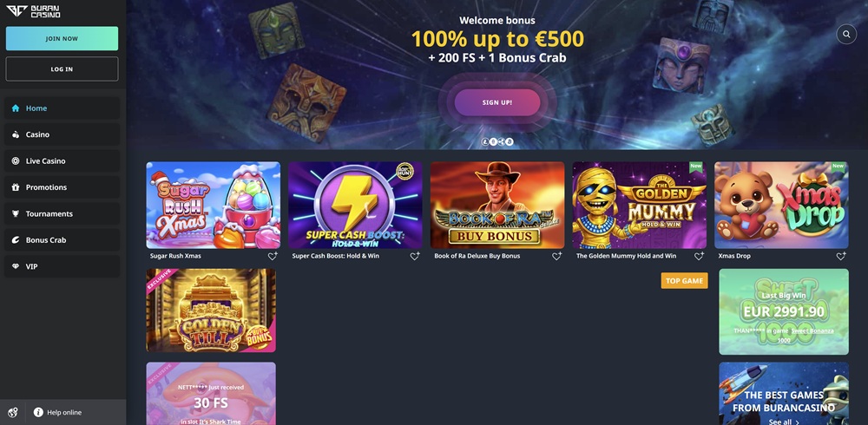
Task: Add Super Cash Boost to favorites
Action: coord(415,256)
